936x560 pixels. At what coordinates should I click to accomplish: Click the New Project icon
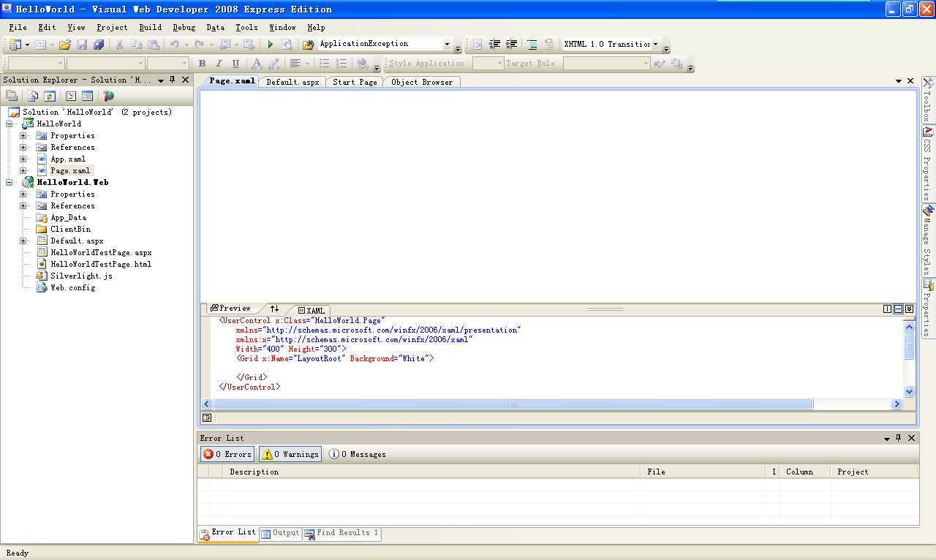click(x=15, y=45)
